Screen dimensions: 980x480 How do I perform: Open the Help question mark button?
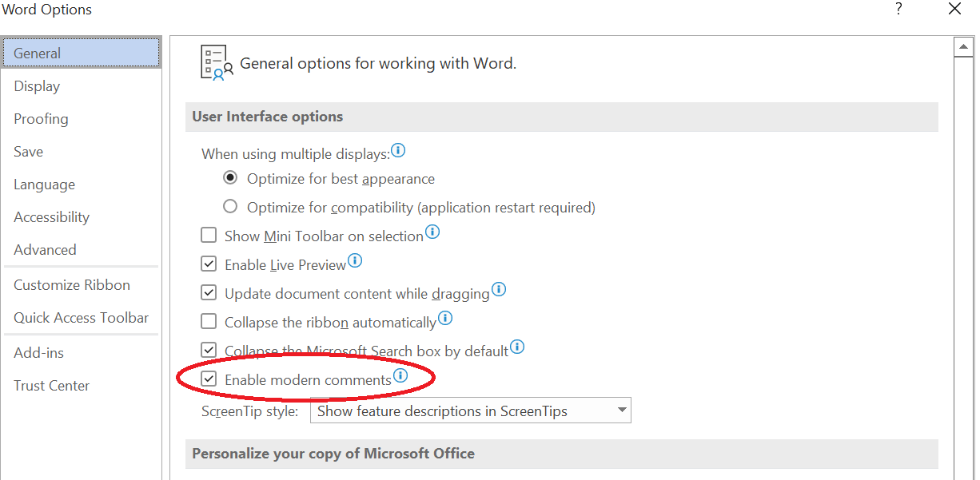pos(899,10)
